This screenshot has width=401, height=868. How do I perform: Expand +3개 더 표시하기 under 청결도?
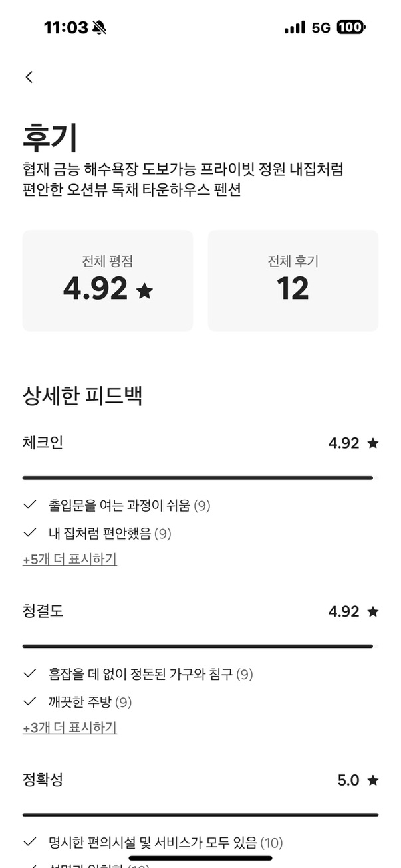point(70,728)
